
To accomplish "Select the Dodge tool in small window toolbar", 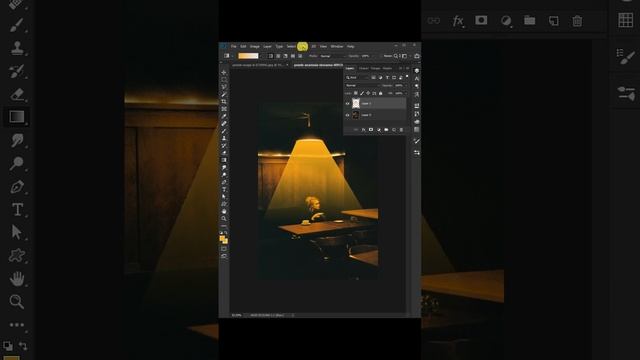I will [x=224, y=174].
